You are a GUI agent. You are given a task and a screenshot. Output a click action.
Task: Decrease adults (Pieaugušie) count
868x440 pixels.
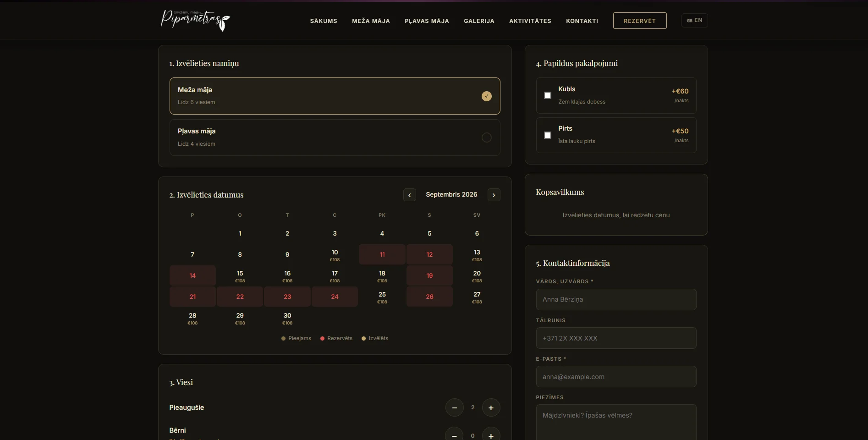tap(455, 407)
